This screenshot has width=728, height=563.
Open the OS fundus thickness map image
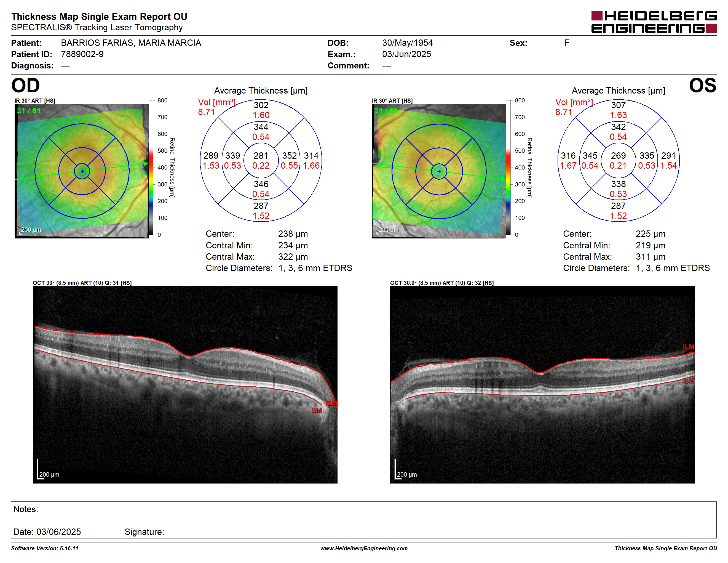pyautogui.click(x=439, y=171)
